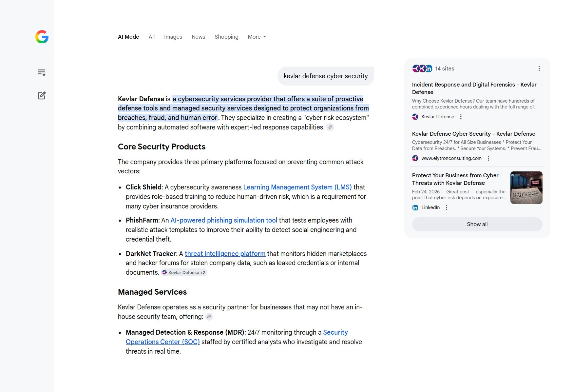Click the link chip after 'response capabilities.'
This screenshot has height=392, width=573.
point(330,127)
